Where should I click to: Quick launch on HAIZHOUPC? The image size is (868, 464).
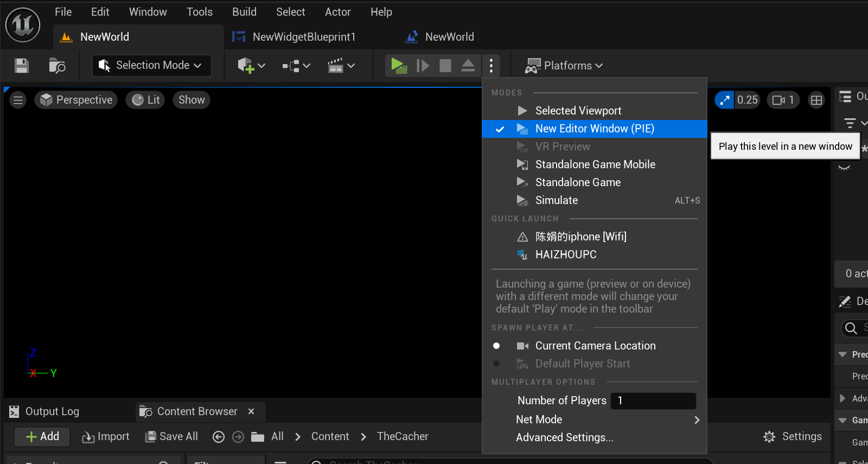[x=595, y=255]
